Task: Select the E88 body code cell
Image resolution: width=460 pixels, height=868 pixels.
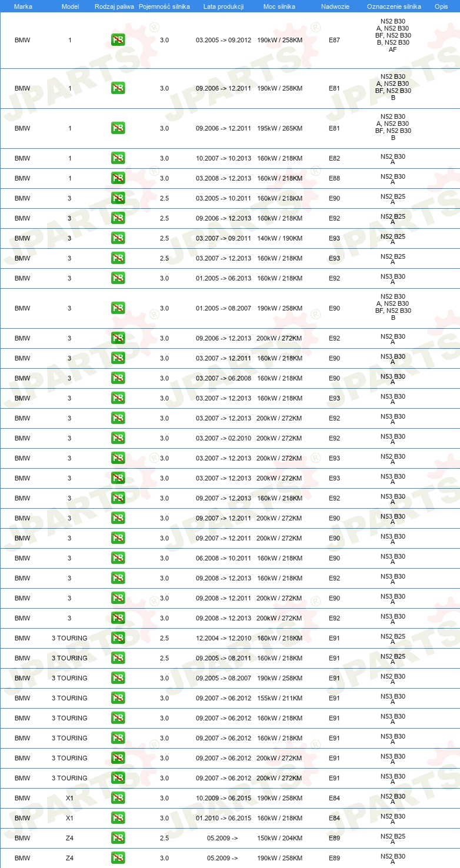Action: (334, 178)
